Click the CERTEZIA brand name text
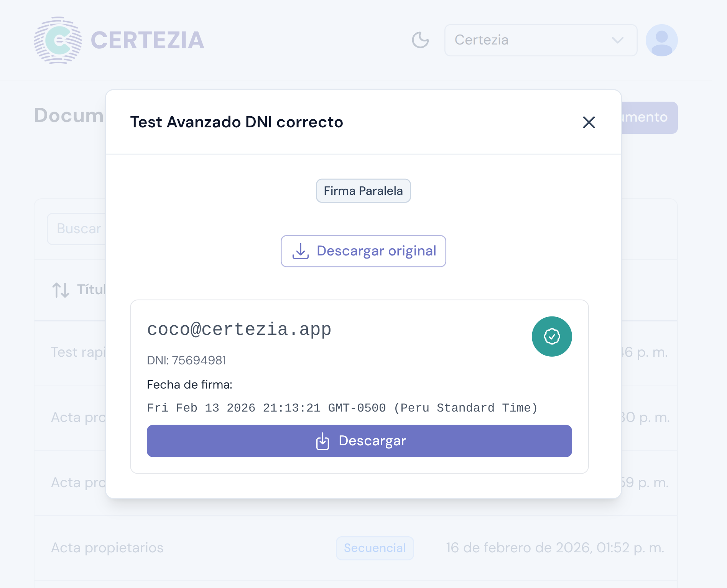This screenshot has width=727, height=588. point(148,40)
